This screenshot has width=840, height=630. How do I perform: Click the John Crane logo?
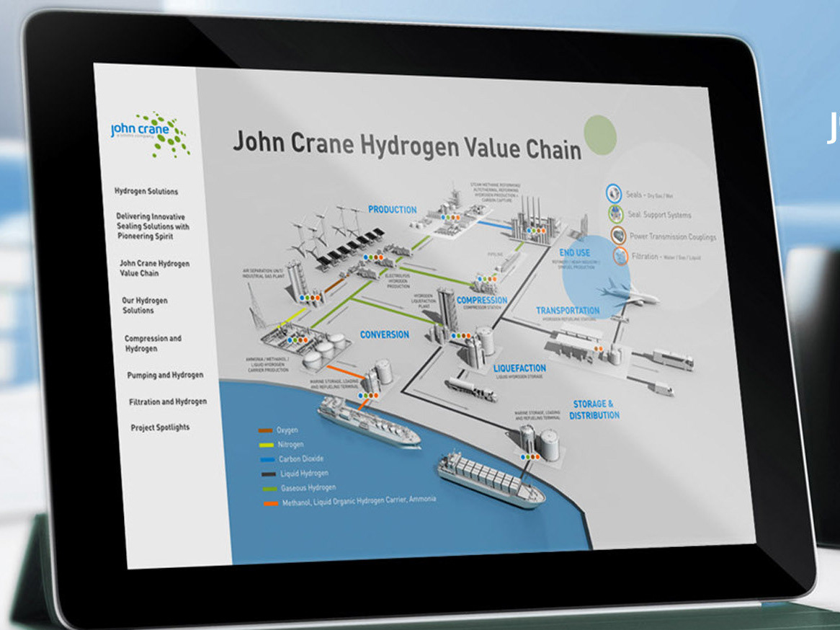coord(150,134)
